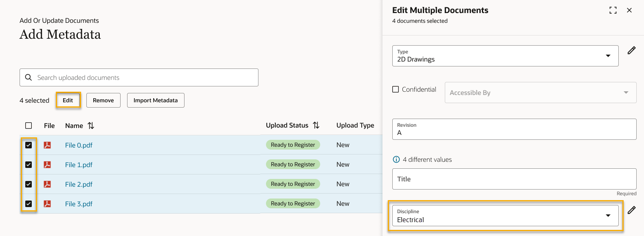Close the Edit Multiple Documents panel
The width and height of the screenshot is (644, 236).
(x=629, y=10)
